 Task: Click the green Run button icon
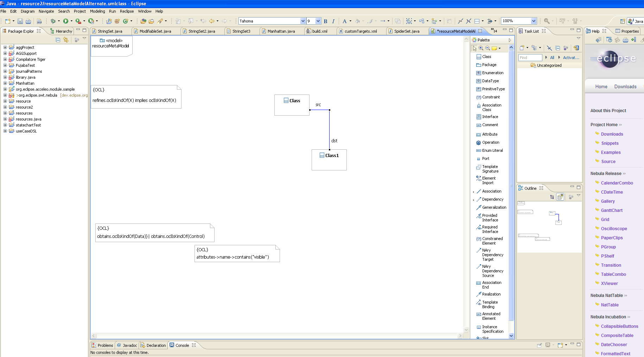[x=65, y=21]
